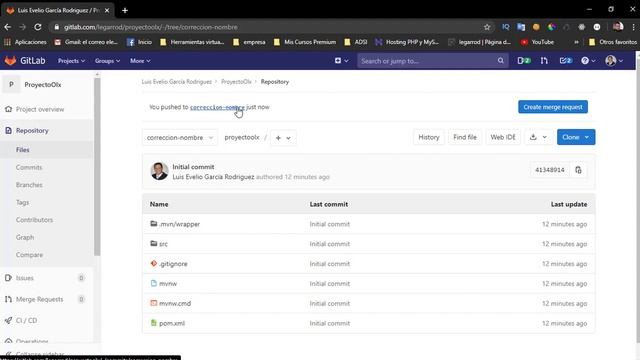The image size is (640, 360).
Task: Open the ProyectoOlx project avatar
Action: coord(11,84)
